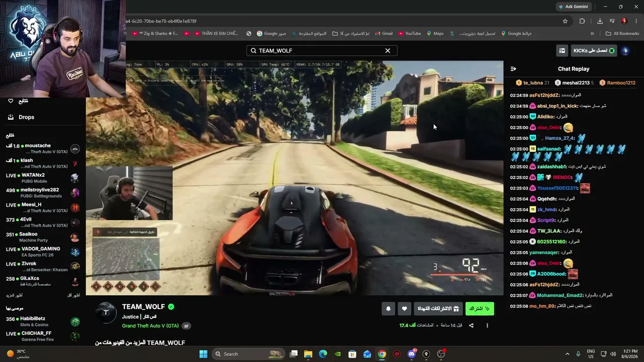
Task: Open Discord from taskbar
Action: [412, 354]
